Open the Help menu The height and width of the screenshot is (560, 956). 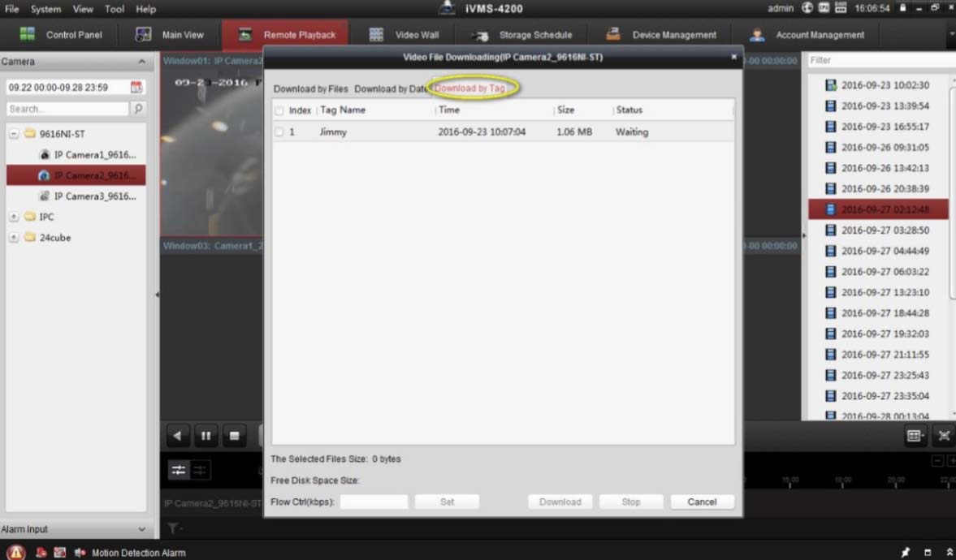(x=145, y=9)
